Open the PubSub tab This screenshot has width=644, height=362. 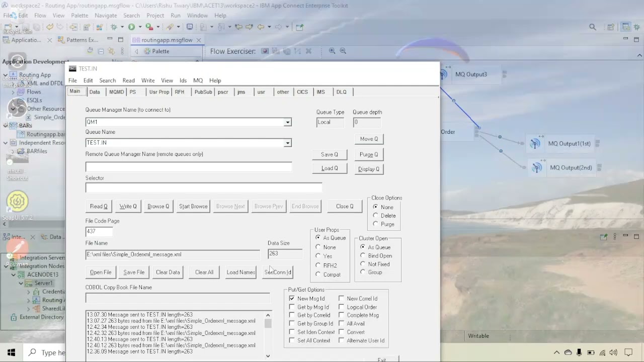tap(203, 92)
